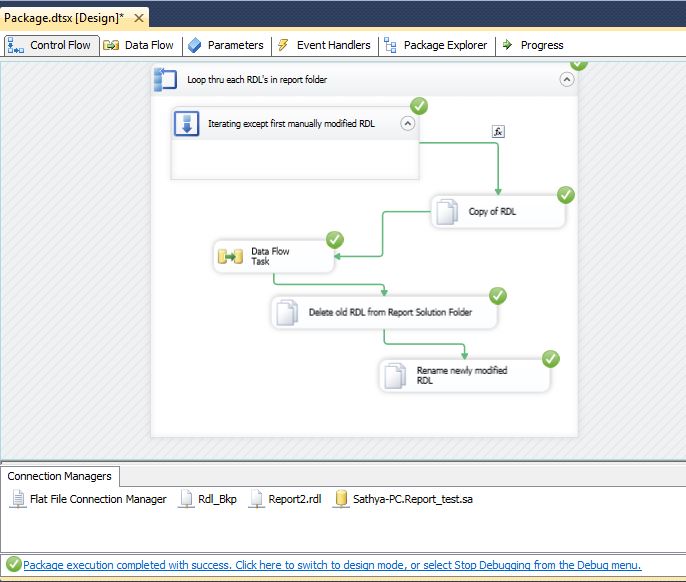The image size is (686, 582).
Task: Open the Connection Managers tab
Action: click(60, 476)
